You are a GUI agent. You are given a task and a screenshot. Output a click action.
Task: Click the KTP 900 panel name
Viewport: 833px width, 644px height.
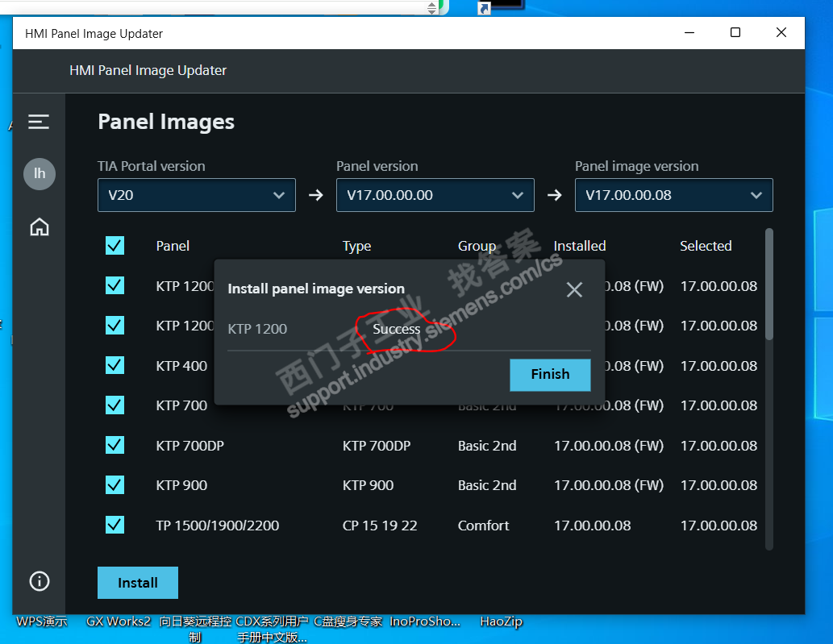181,485
